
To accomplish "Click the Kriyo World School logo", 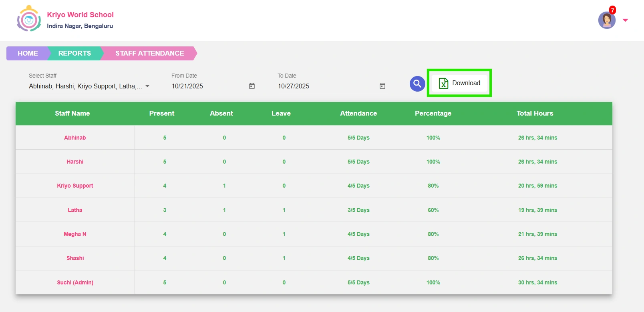I will [x=29, y=19].
